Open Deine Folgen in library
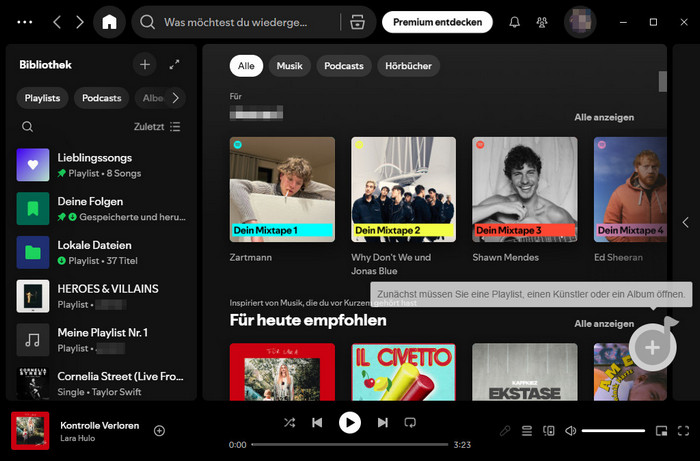This screenshot has width=700, height=461. click(x=101, y=209)
